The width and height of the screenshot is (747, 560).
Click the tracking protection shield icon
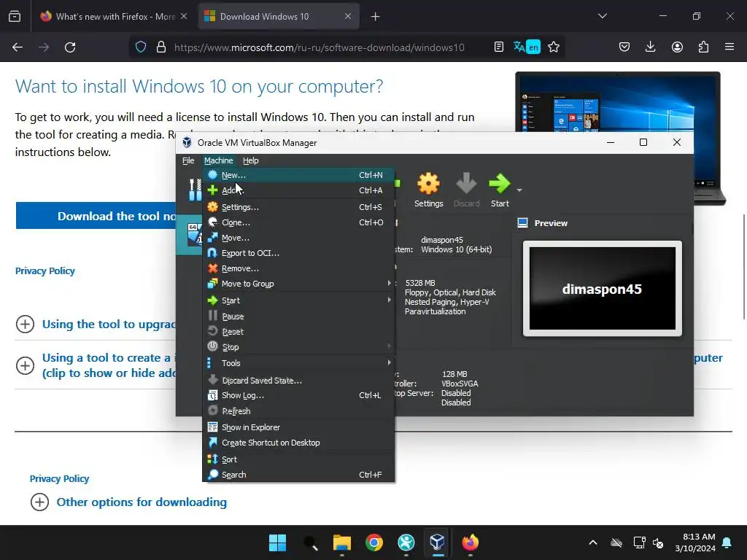point(141,47)
